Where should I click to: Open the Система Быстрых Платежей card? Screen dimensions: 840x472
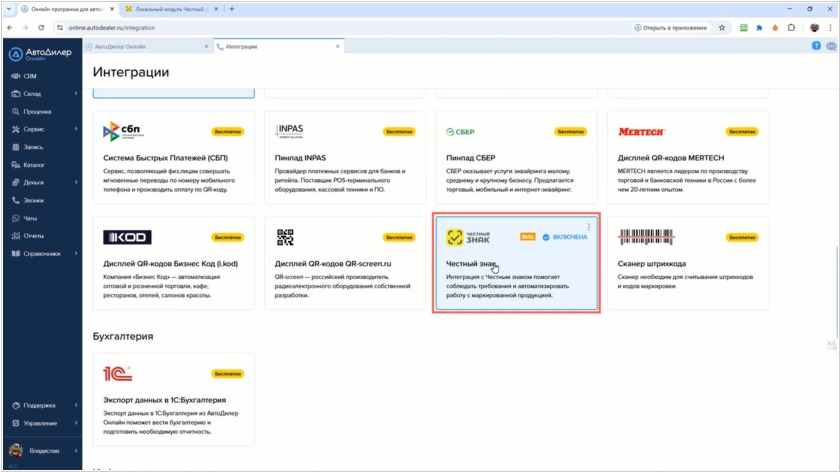[x=174, y=158]
